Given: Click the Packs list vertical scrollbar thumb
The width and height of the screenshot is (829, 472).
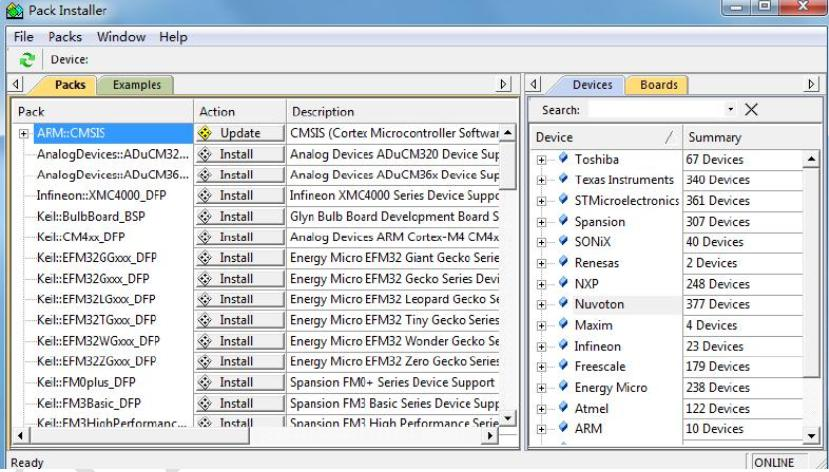Looking at the screenshot, I should click(x=508, y=165).
